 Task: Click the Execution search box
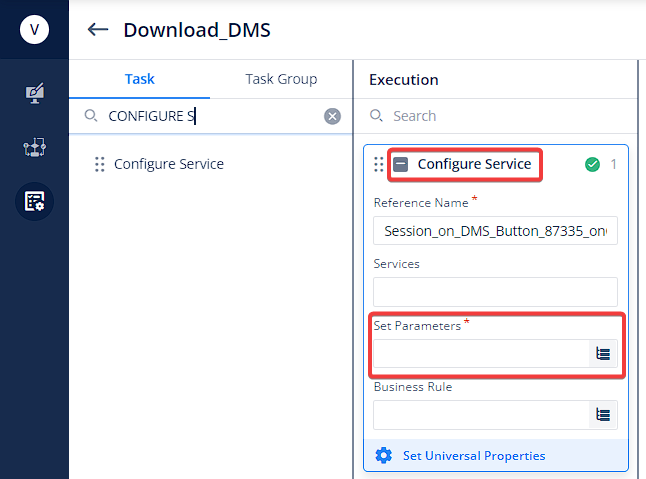click(x=494, y=116)
